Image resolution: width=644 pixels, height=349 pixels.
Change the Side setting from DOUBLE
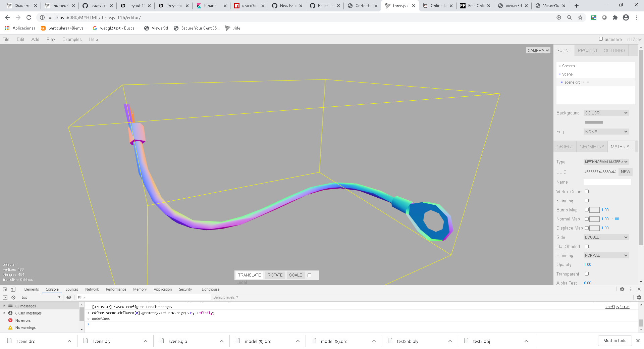606,237
